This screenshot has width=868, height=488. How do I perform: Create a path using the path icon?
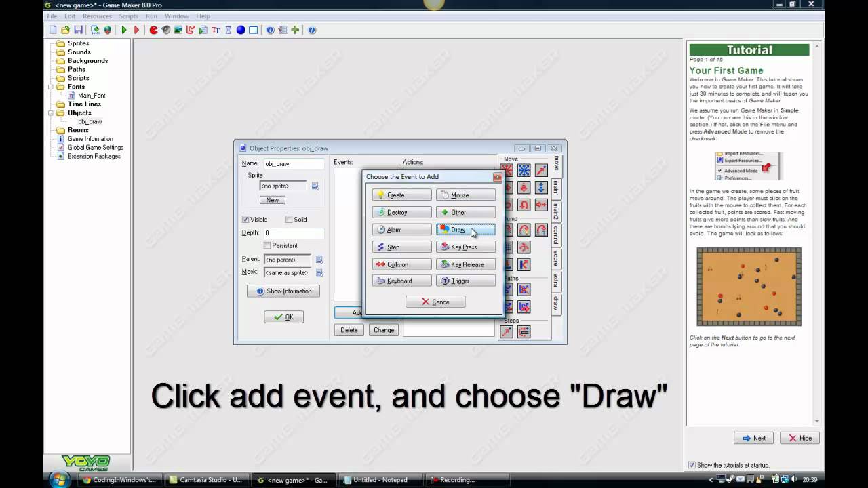(191, 30)
